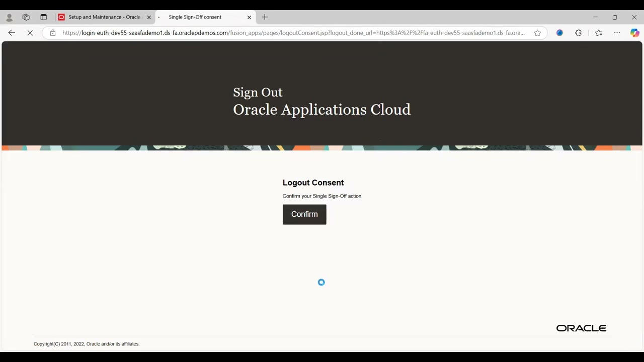Open the Extensions puzzle icon
Image resolution: width=644 pixels, height=362 pixels.
pyautogui.click(x=579, y=33)
